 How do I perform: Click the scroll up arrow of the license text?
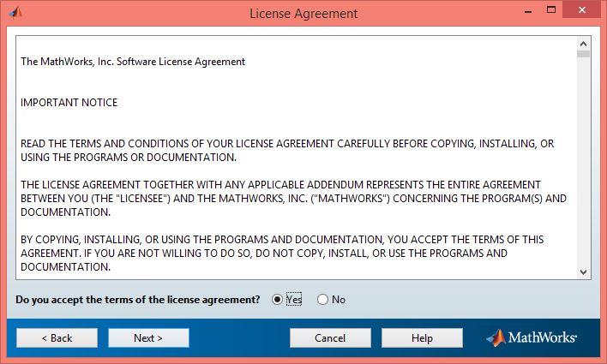pos(583,44)
